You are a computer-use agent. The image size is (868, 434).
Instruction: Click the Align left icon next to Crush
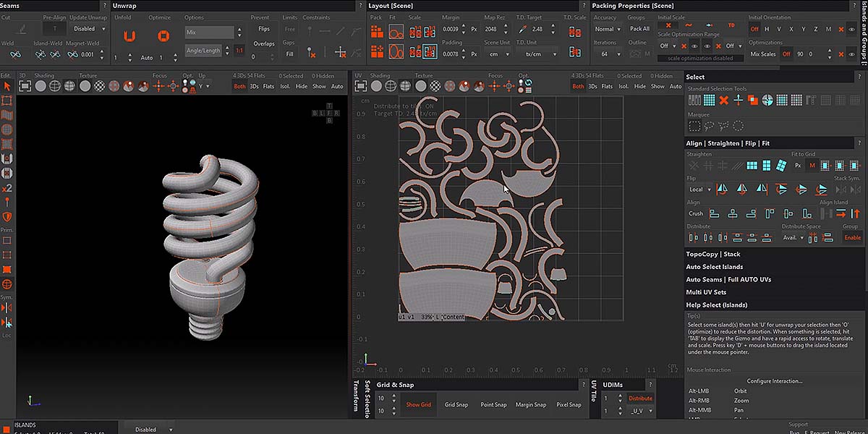tap(714, 213)
